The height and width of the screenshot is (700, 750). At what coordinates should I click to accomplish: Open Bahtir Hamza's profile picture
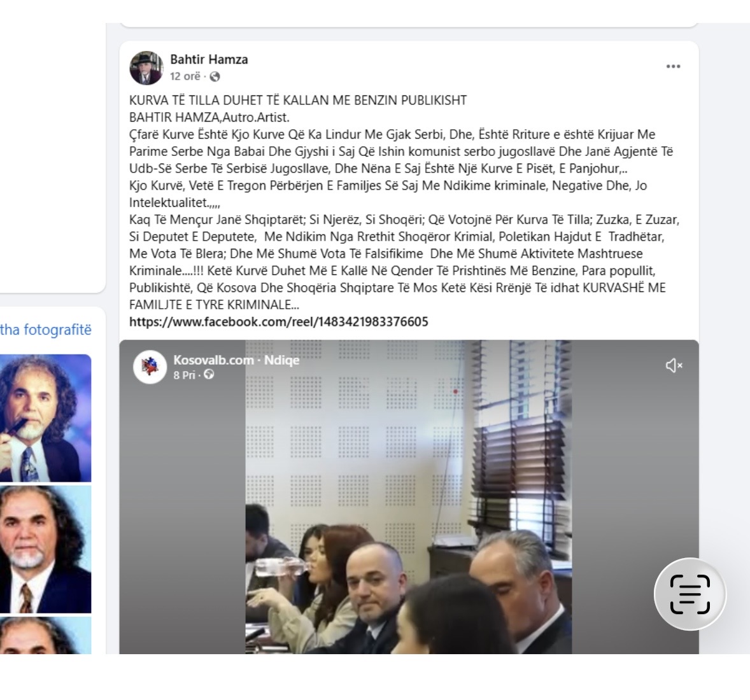click(146, 68)
